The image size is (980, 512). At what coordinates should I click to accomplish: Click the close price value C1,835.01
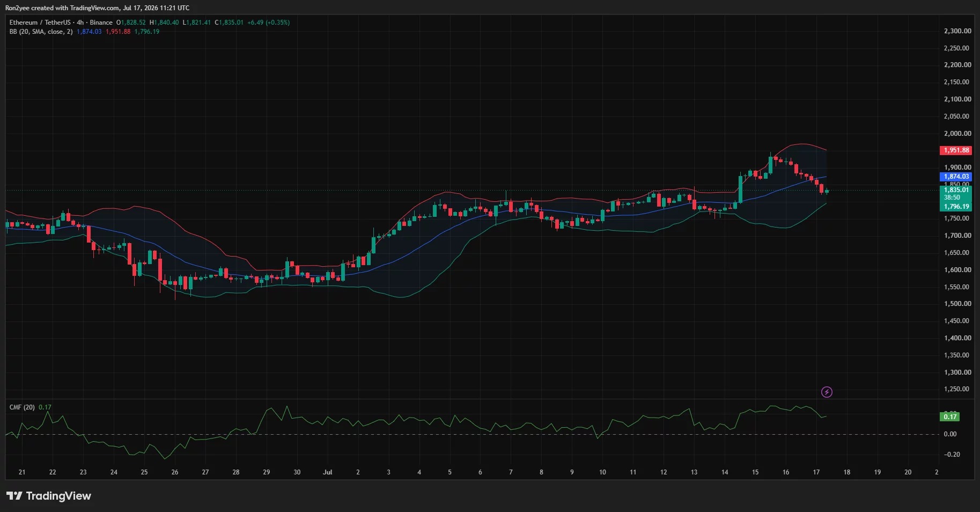click(x=229, y=23)
